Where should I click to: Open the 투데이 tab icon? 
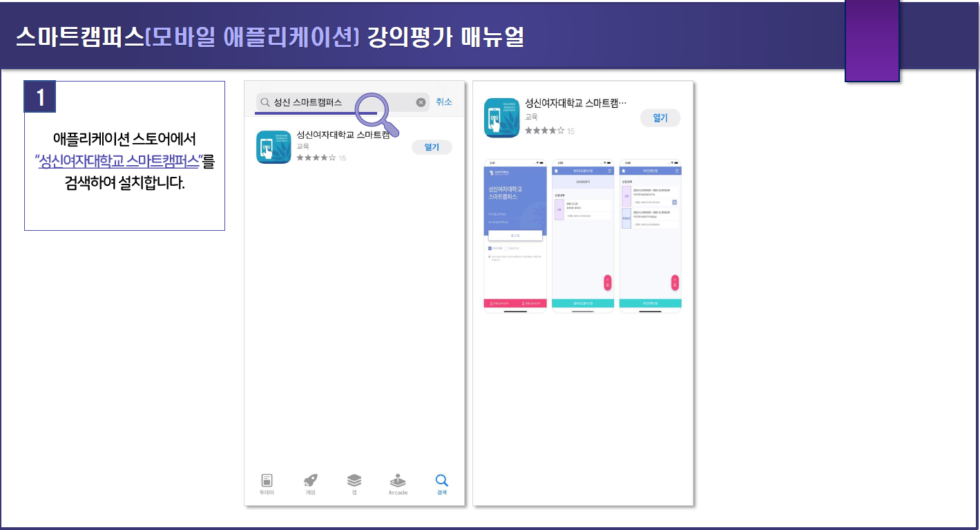tap(267, 481)
